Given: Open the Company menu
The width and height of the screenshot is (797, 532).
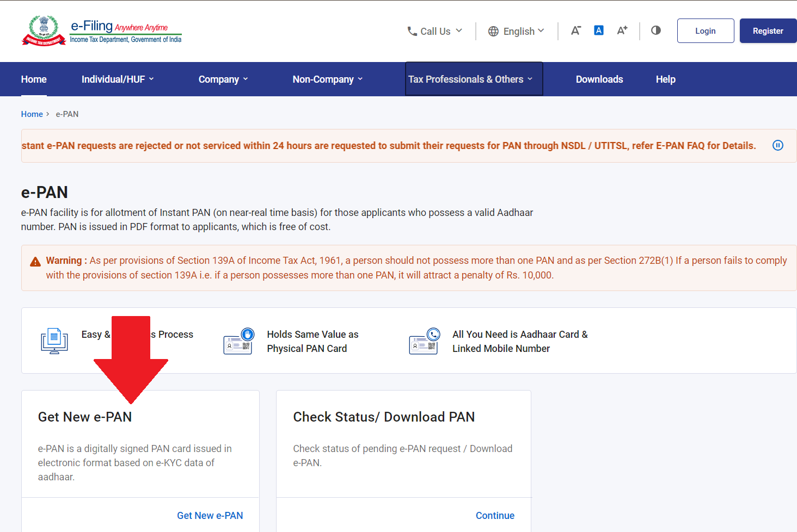Looking at the screenshot, I should click(x=223, y=79).
